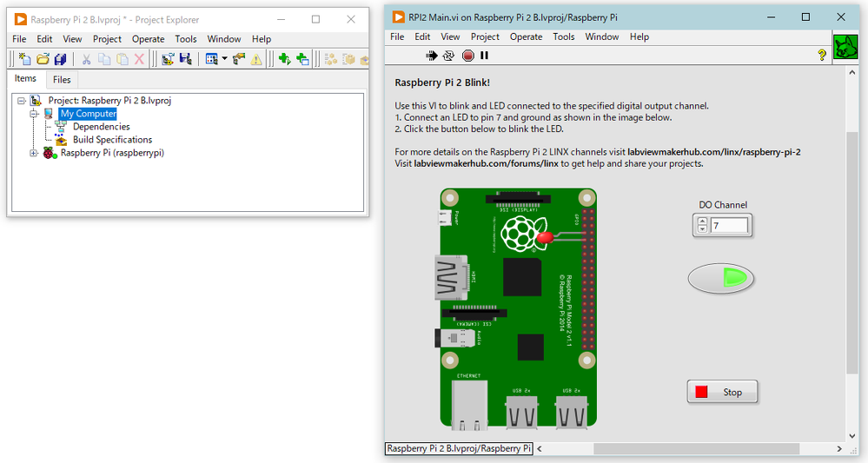Click the Find Project Items icon

239,59
